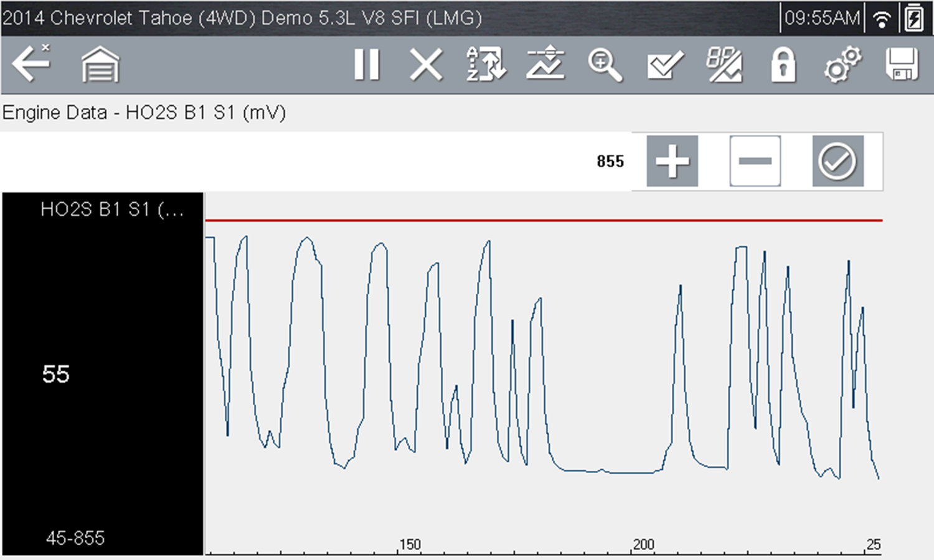Tap the Wi-Fi status icon
934x560 pixels.
(x=882, y=19)
